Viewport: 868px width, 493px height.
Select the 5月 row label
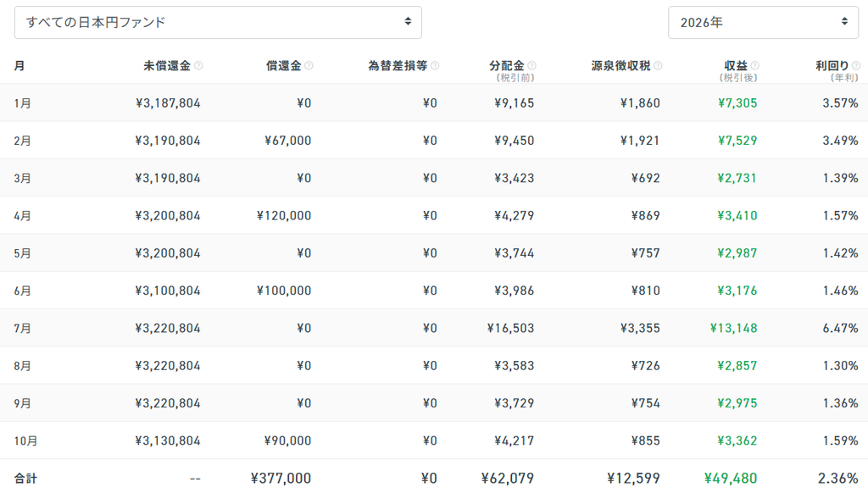click(x=23, y=253)
